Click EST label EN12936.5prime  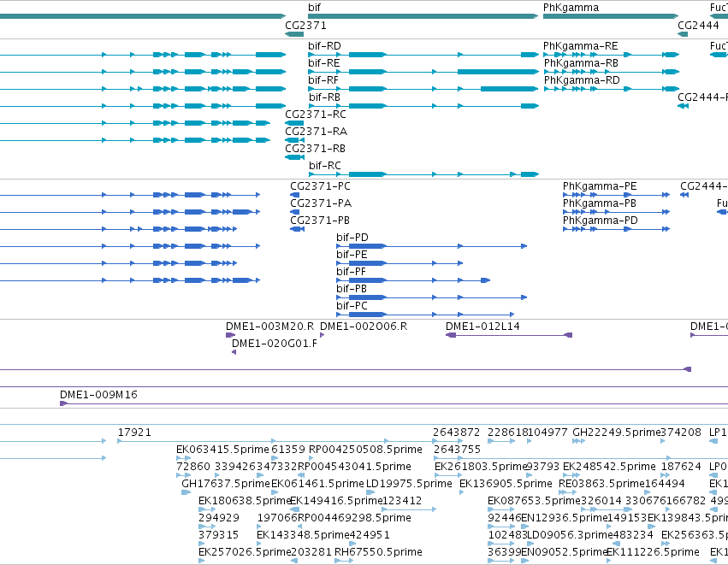pos(564,518)
